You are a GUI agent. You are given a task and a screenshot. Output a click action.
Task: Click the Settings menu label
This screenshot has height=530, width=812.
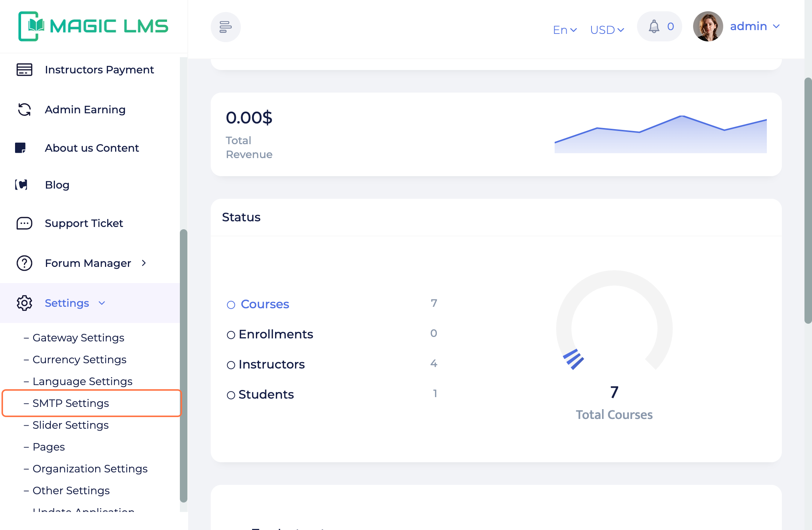tap(67, 303)
